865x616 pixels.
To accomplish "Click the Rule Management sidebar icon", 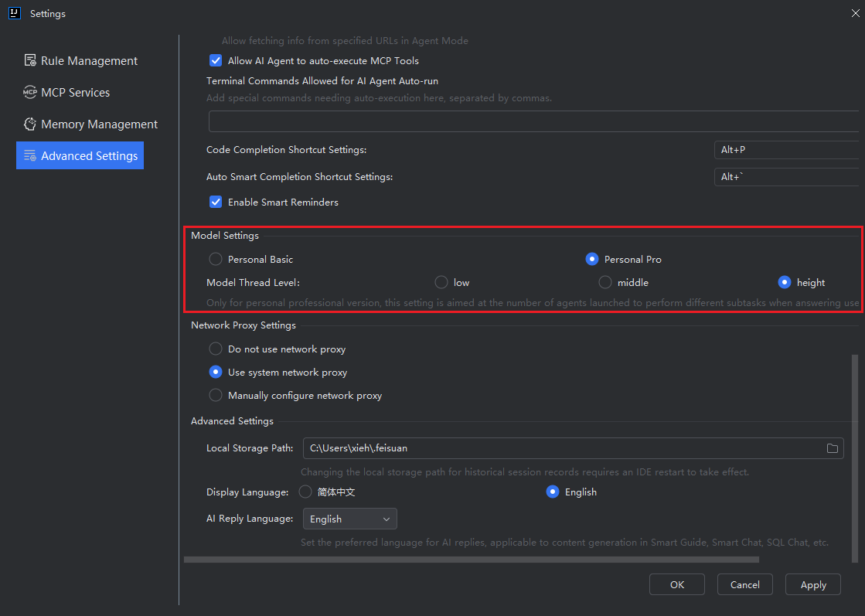I will [30, 60].
